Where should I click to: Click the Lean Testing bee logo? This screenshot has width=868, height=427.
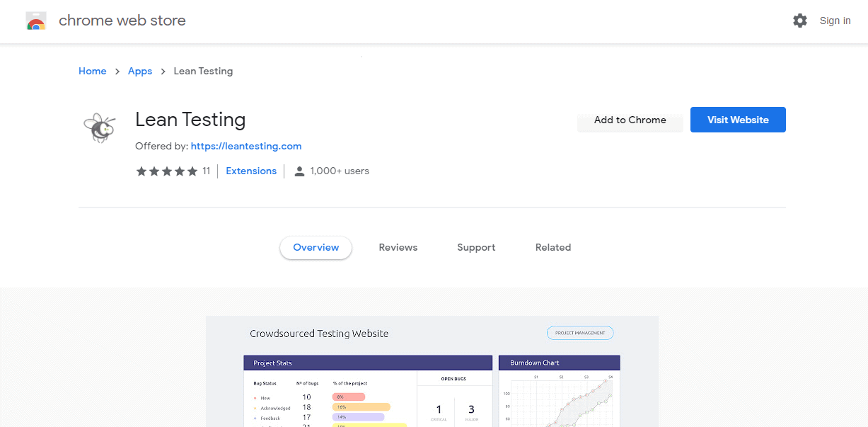pos(99,127)
